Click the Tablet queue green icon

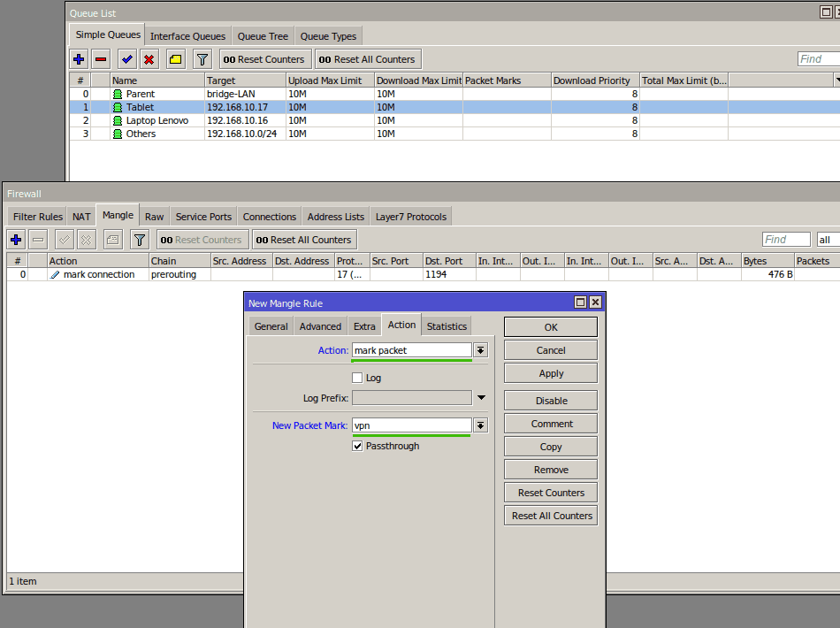[118, 108]
